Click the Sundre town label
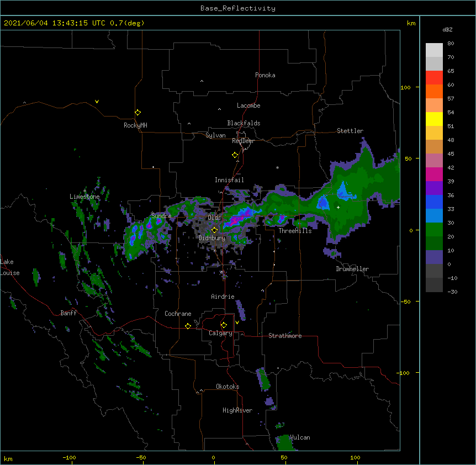 point(161,216)
